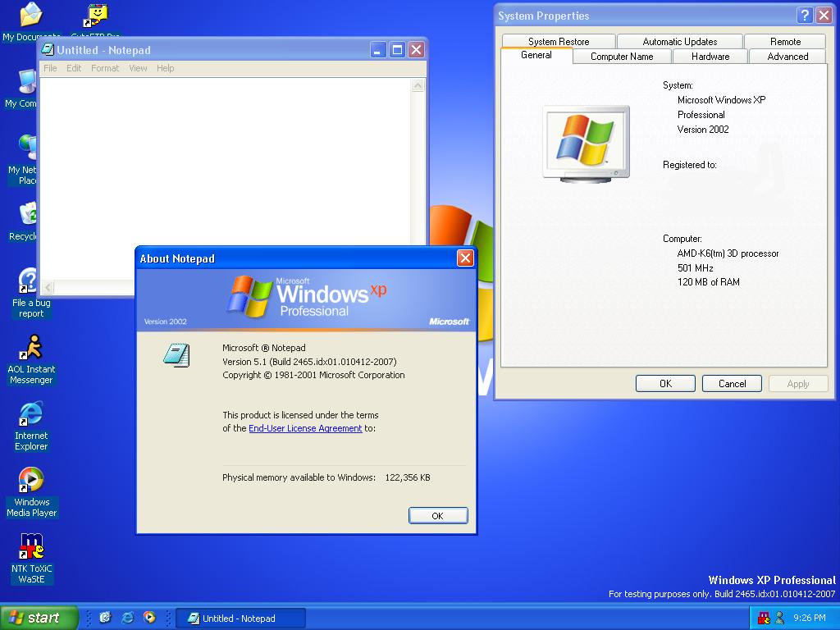Click the Windows Messenger system tray icon
This screenshot has width=840, height=630.
779,618
